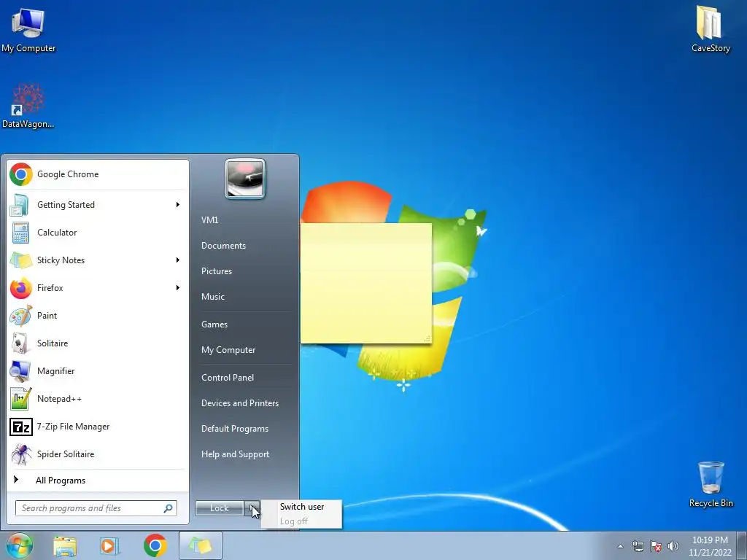Image resolution: width=747 pixels, height=560 pixels.
Task: Click the Lock button
Action: (220, 508)
